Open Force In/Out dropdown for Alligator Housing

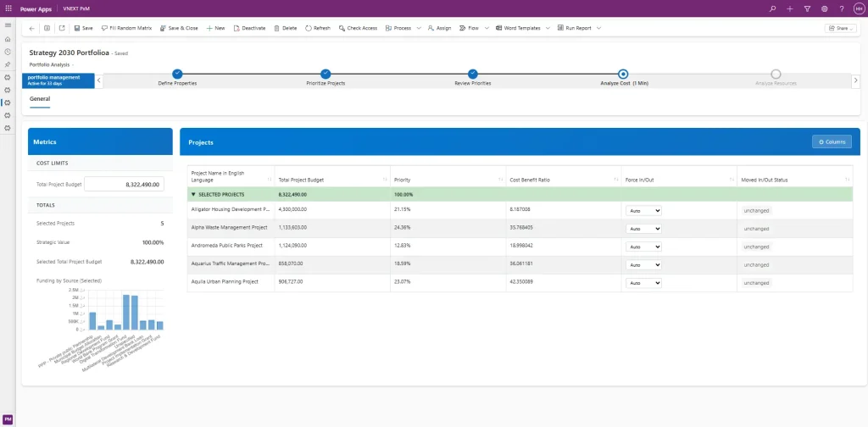point(643,209)
